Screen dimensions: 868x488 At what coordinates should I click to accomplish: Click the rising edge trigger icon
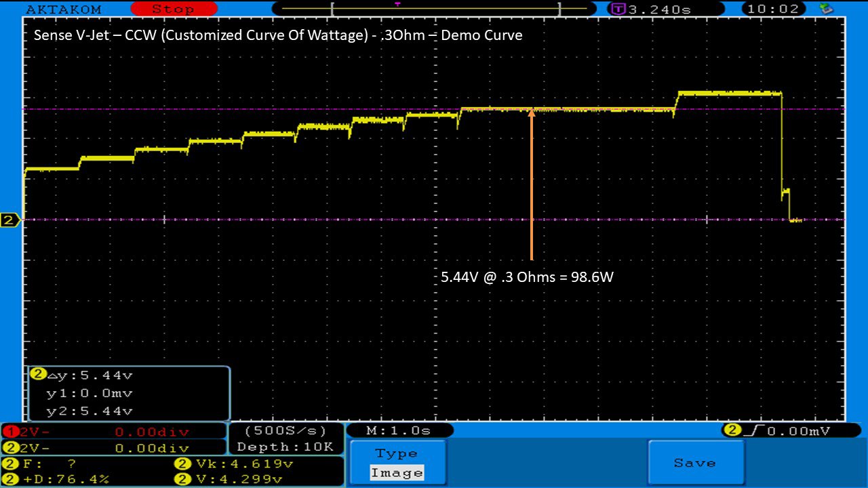(x=751, y=430)
